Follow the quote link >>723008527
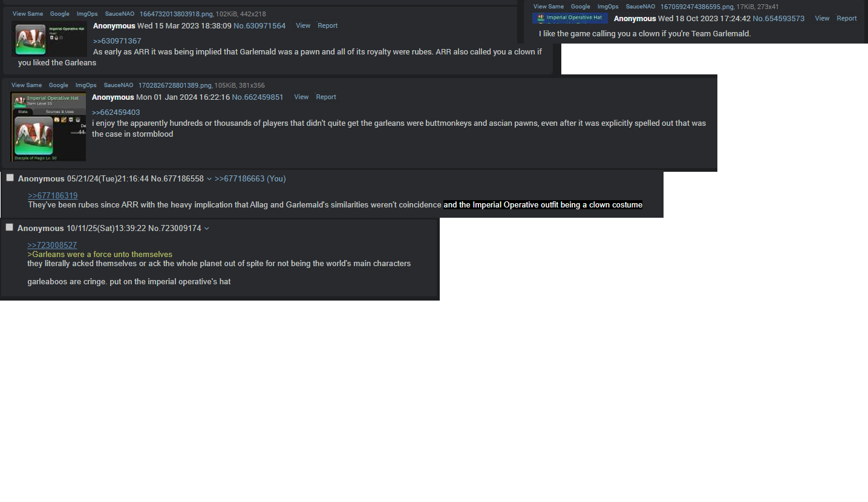The image size is (868, 502). pyautogui.click(x=52, y=245)
